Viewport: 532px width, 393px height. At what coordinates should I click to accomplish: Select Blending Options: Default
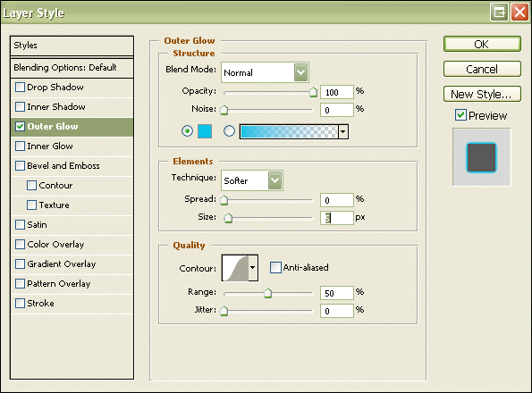72,68
